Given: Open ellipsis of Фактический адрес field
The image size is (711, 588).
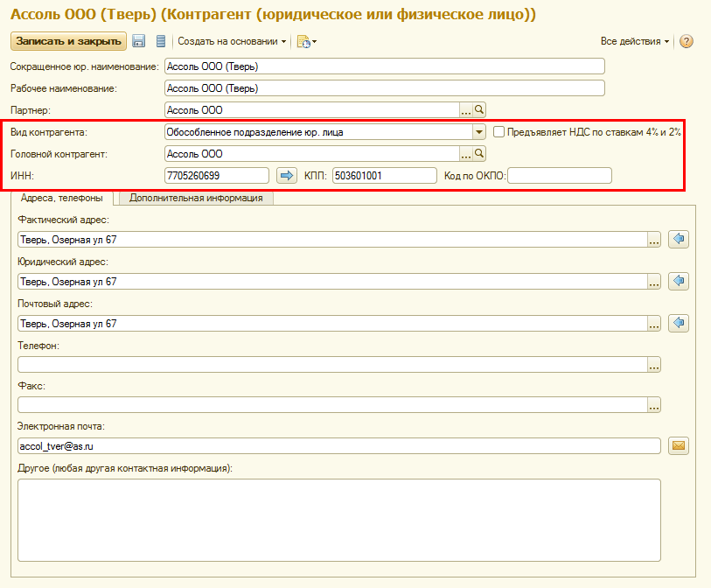Looking at the screenshot, I should click(x=654, y=240).
